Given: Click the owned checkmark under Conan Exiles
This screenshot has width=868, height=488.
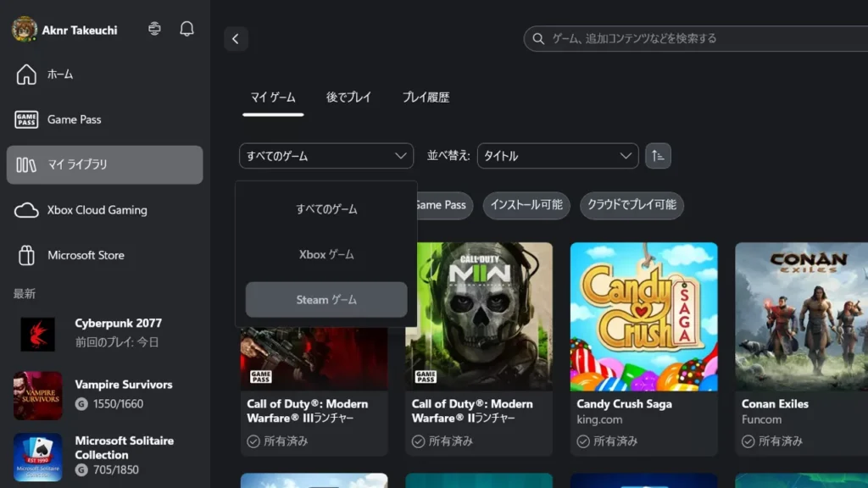Looking at the screenshot, I should point(748,441).
